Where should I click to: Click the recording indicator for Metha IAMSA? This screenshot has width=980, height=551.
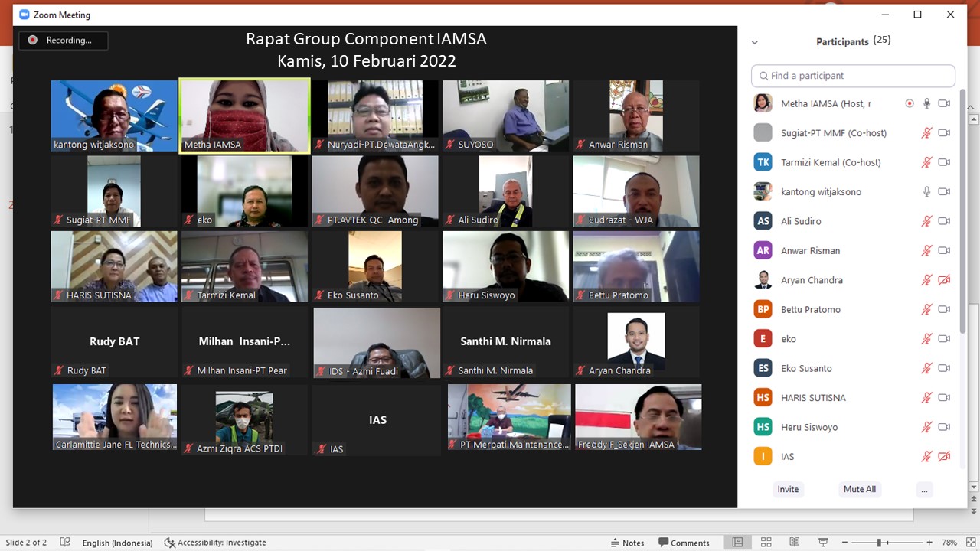click(x=910, y=103)
